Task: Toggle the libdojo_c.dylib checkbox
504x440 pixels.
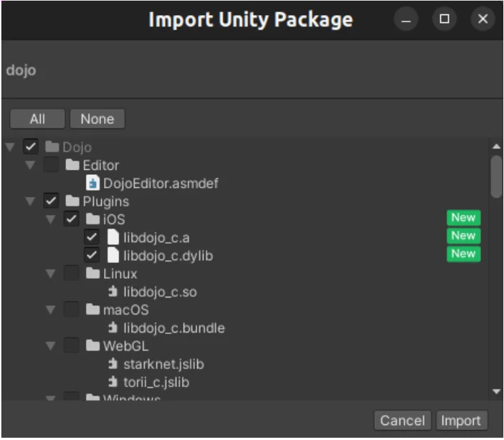Action: point(92,255)
